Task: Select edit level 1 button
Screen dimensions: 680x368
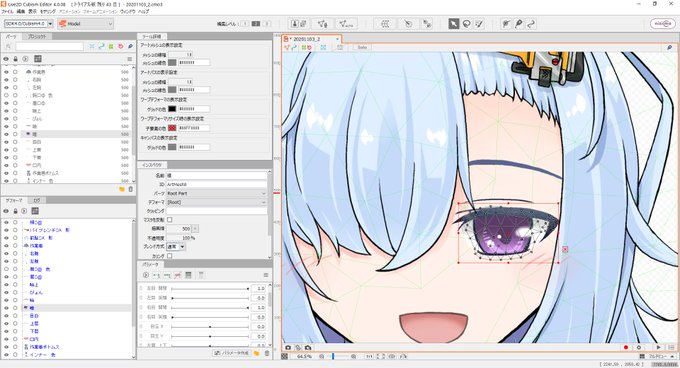Action: click(245, 24)
